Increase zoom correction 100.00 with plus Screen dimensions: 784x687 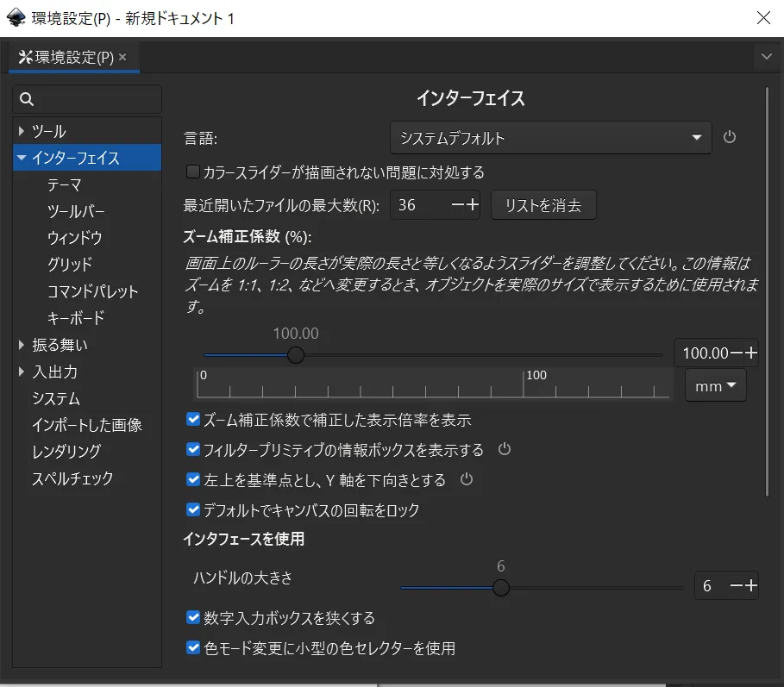751,353
